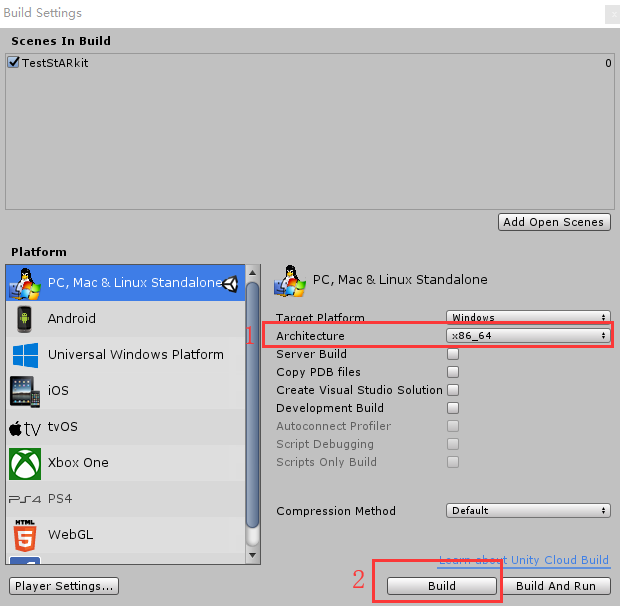Select the Xbox One platform row
620x606 pixels.
click(x=126, y=463)
